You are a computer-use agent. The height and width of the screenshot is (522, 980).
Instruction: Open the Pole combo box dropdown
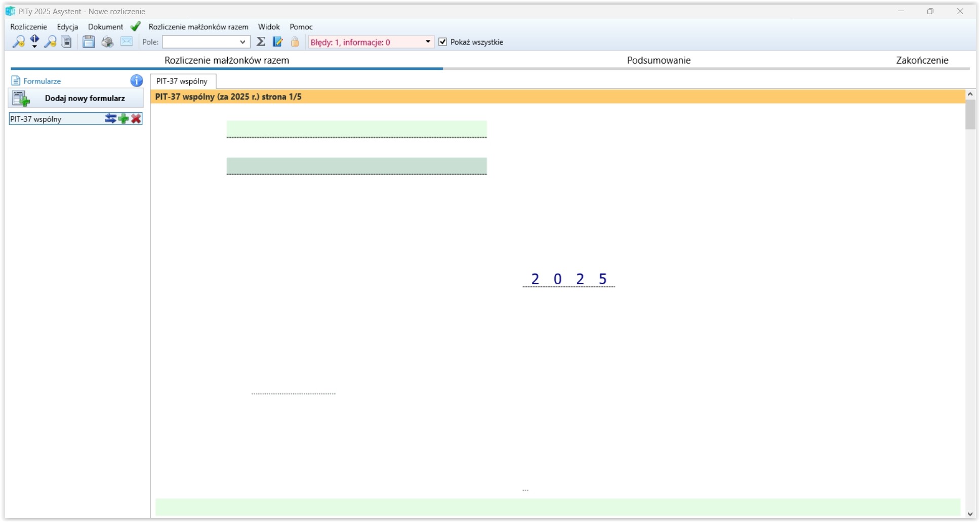tap(242, 42)
